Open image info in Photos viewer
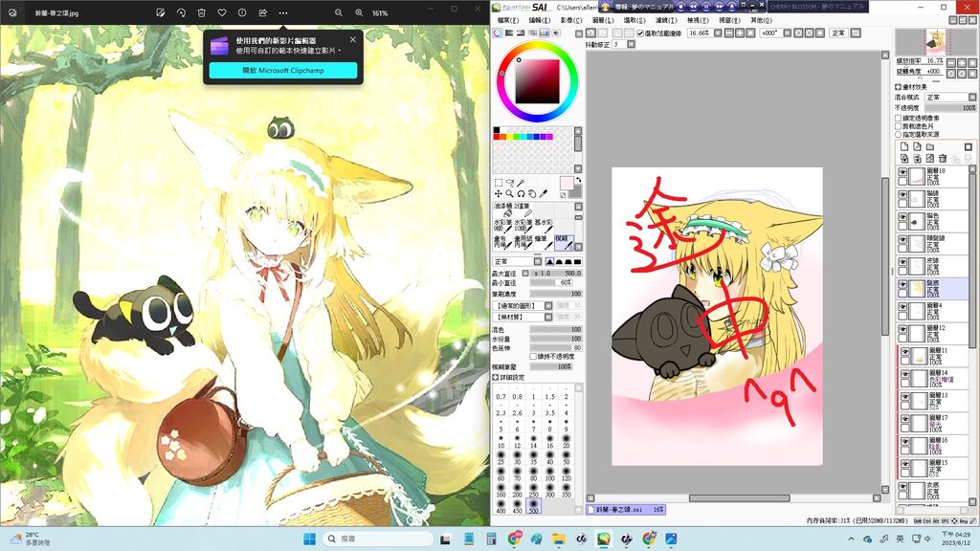The width and height of the screenshot is (980, 551). click(x=242, y=12)
